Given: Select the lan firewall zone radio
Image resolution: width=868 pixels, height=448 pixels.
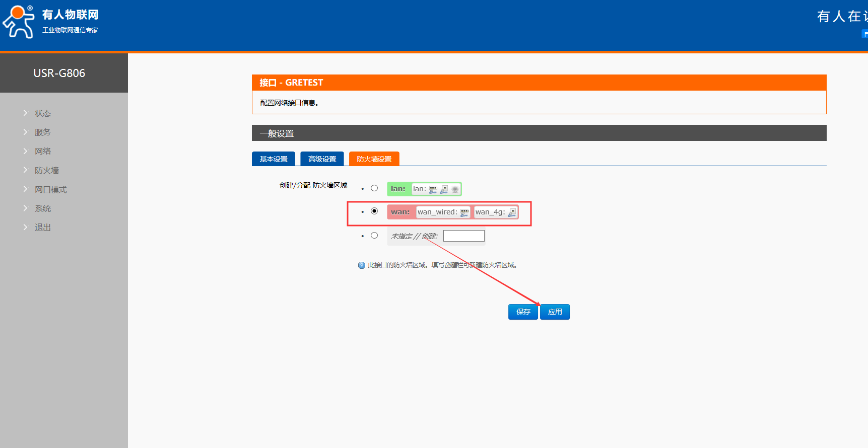Looking at the screenshot, I should click(374, 188).
